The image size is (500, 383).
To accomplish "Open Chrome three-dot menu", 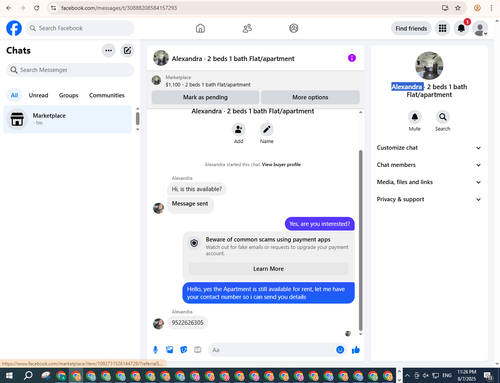I will [x=491, y=8].
